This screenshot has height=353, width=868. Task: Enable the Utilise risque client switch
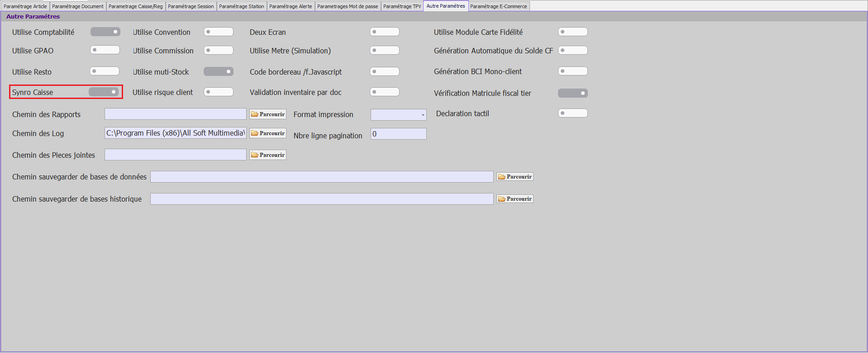pos(219,92)
